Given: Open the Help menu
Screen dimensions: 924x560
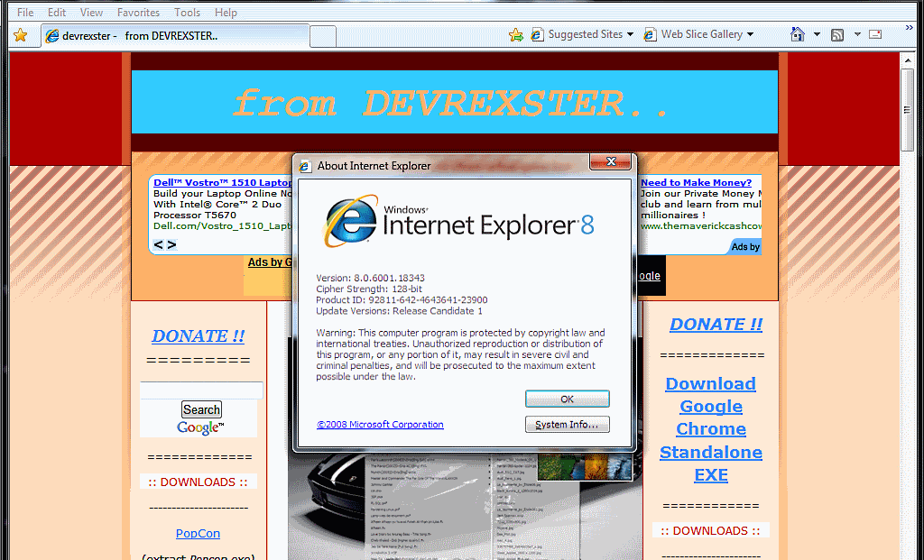Looking at the screenshot, I should tap(226, 13).
